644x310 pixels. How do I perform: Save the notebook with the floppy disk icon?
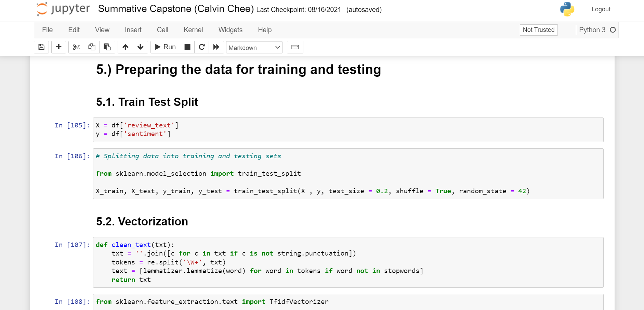[41, 47]
